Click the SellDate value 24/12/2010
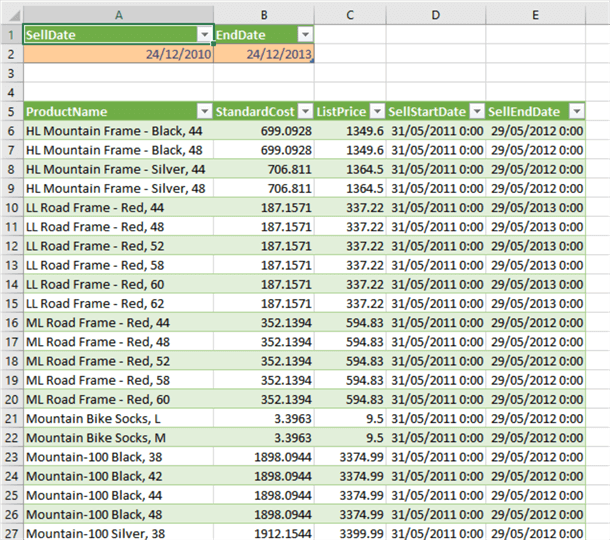The width and height of the screenshot is (610, 540). coord(119,54)
